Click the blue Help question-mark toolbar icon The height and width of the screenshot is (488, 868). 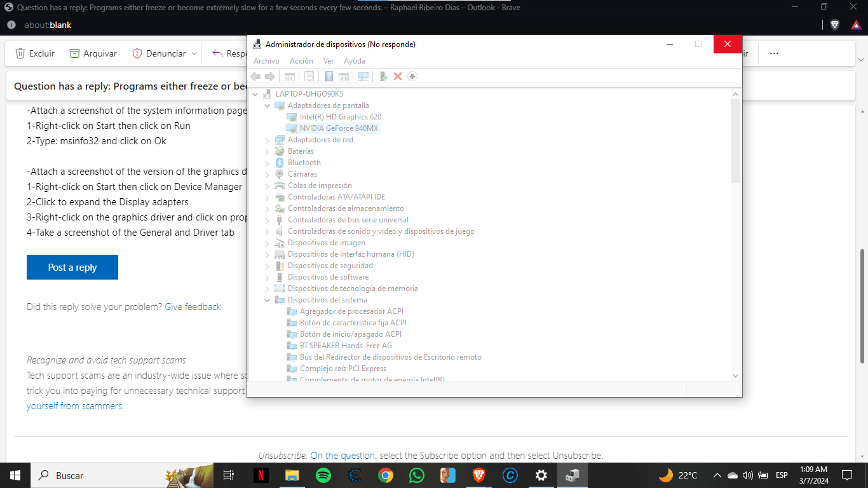tap(329, 76)
